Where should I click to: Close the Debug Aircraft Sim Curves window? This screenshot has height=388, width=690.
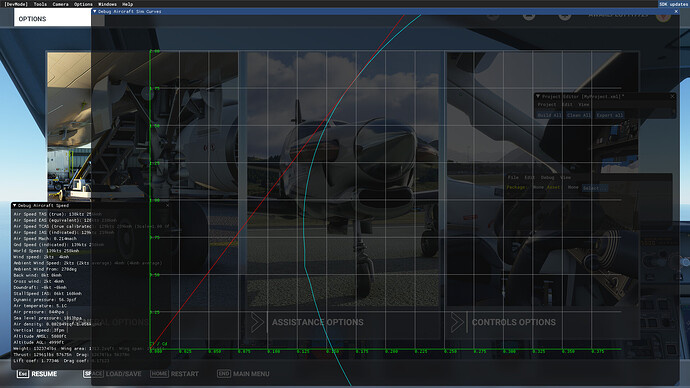[676, 11]
